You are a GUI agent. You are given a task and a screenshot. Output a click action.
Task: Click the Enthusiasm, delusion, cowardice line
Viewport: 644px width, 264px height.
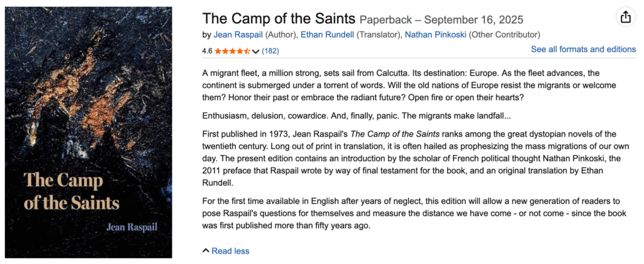tap(357, 116)
